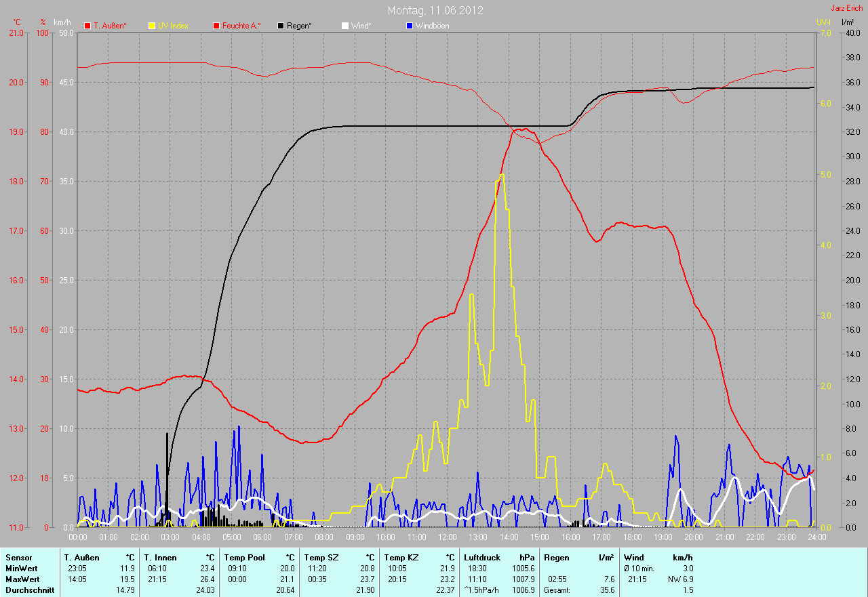Click the "Wind*" legend label
The height and width of the screenshot is (597, 868).
point(361,26)
